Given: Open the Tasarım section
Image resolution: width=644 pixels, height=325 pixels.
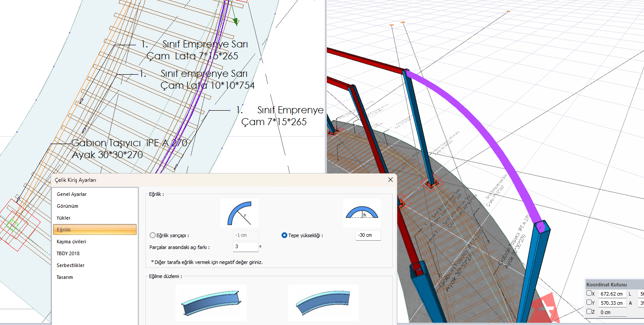Looking at the screenshot, I should click(65, 277).
